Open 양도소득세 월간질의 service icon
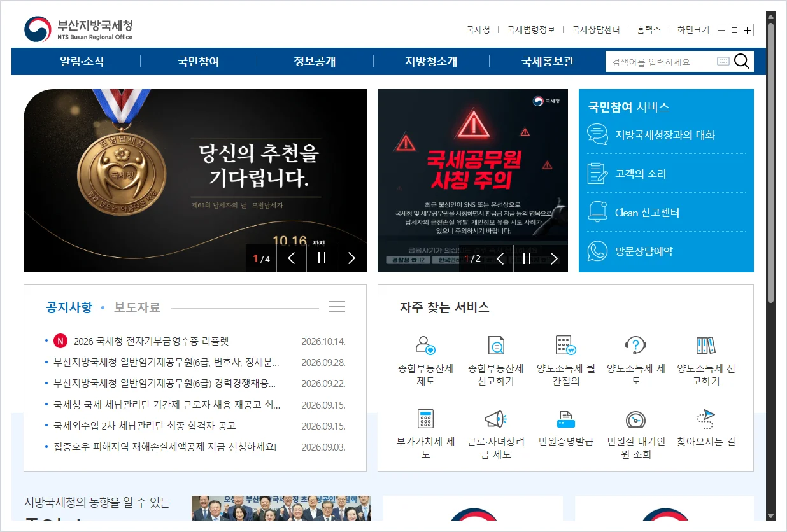This screenshot has height=532, width=787. (566, 346)
